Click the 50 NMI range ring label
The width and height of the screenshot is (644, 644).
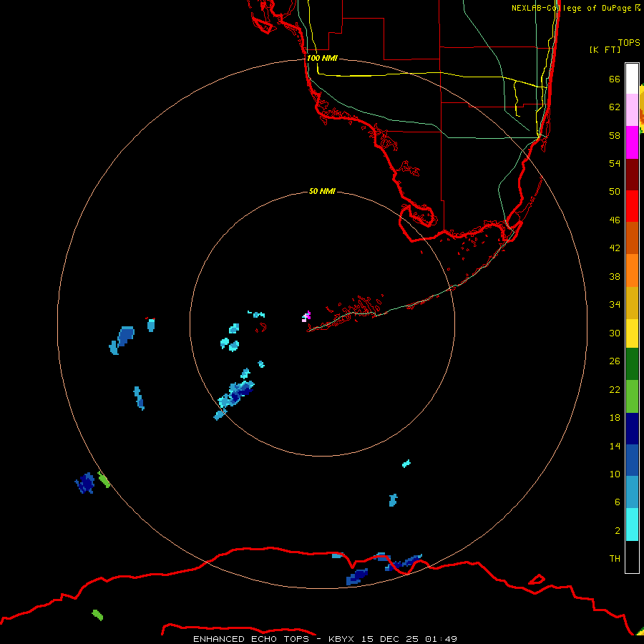coord(322,191)
